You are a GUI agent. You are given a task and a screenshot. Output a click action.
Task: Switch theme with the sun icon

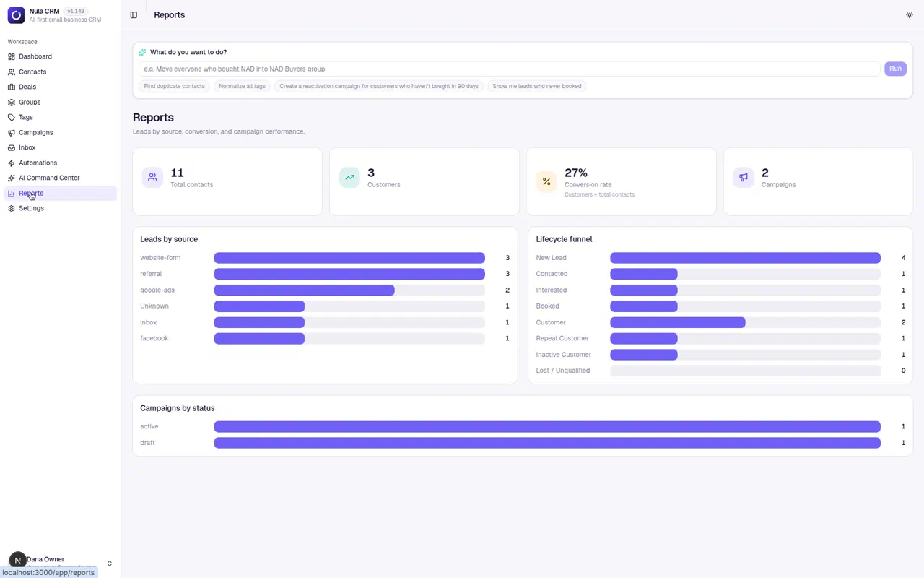point(909,14)
